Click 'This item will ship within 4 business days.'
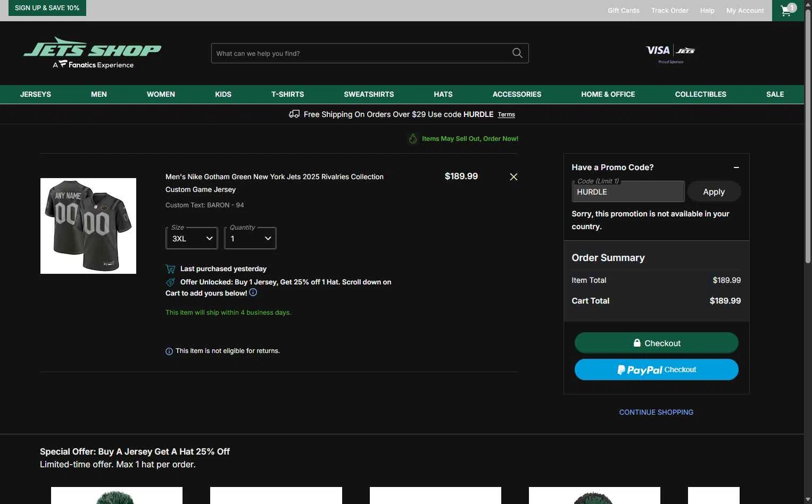812x504 pixels. click(x=228, y=313)
